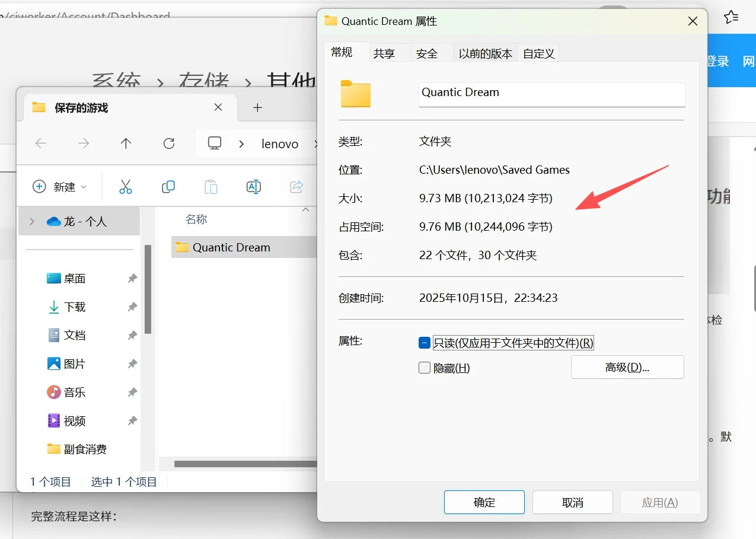This screenshot has height=539, width=756.
Task: Click the folder name field Quantic Dream
Action: [x=552, y=94]
